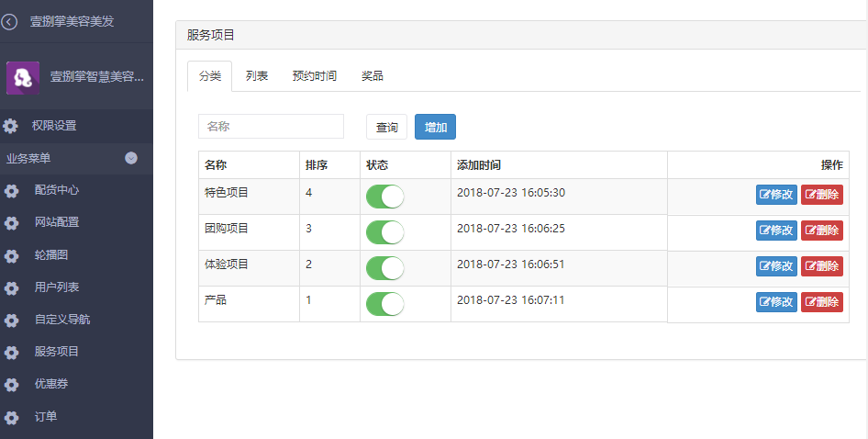The height and width of the screenshot is (439, 868).
Task: Go to 网站配置 menu item
Action: (x=57, y=222)
